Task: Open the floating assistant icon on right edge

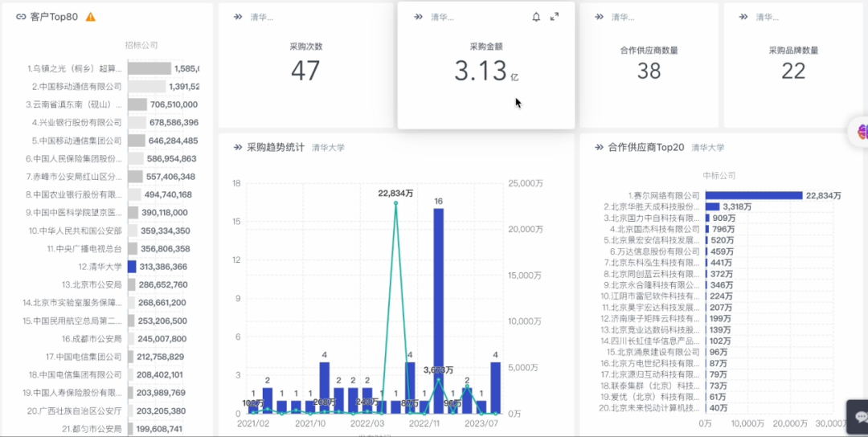Action: 861,132
